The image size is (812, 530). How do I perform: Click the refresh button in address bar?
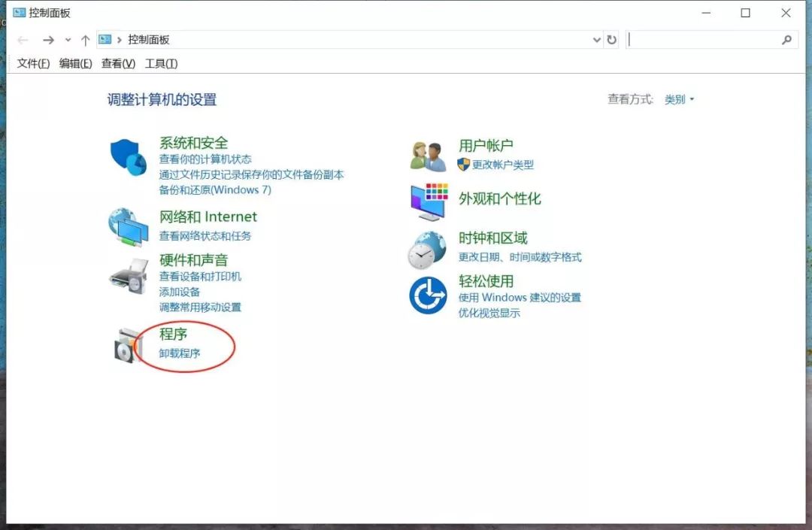pyautogui.click(x=611, y=40)
